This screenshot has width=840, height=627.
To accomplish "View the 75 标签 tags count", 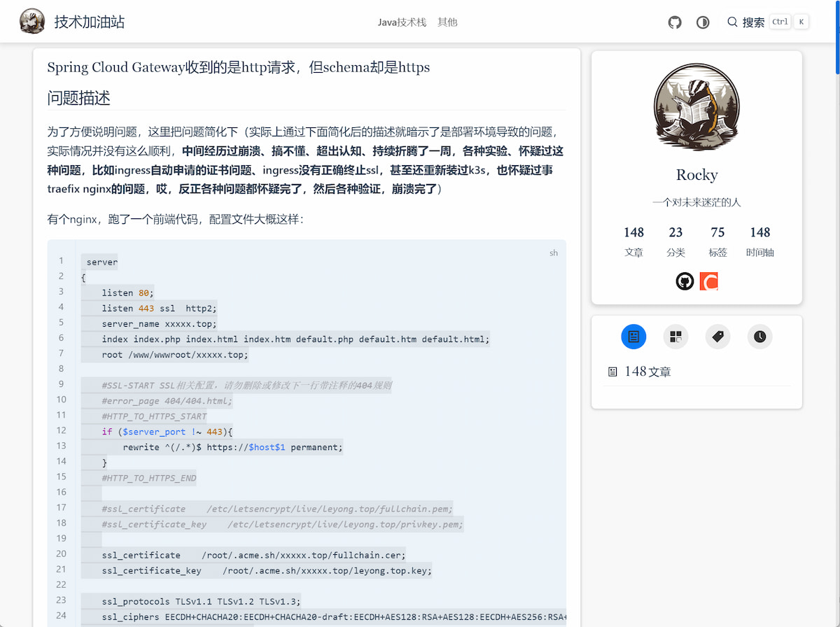I will pyautogui.click(x=717, y=241).
